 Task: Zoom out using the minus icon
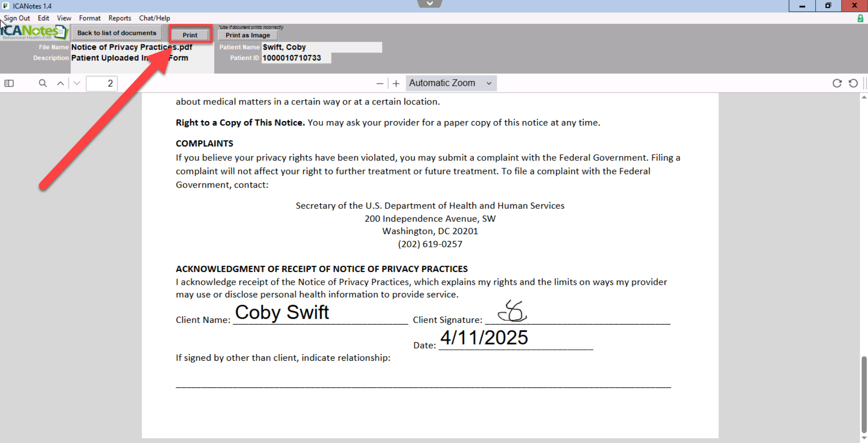(x=379, y=84)
